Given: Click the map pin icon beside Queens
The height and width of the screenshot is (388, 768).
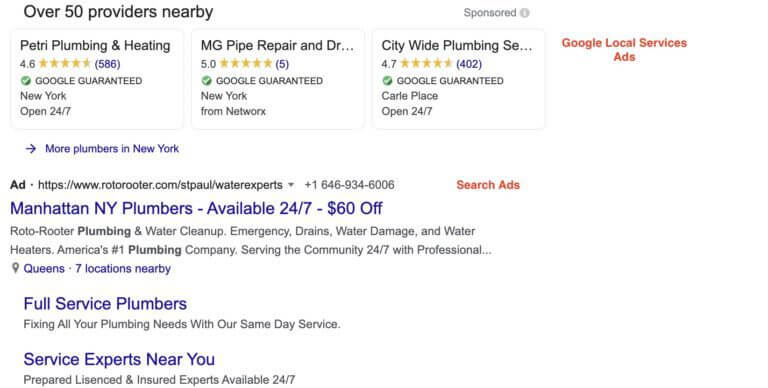Looking at the screenshot, I should tap(15, 268).
